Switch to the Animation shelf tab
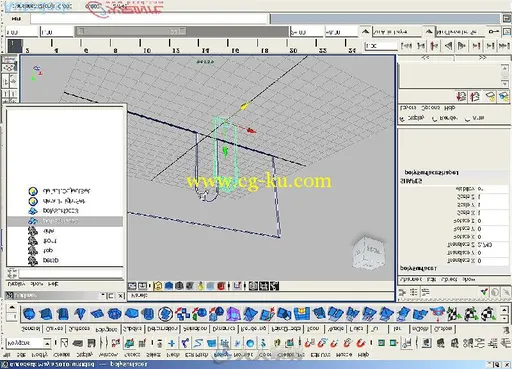Image resolution: width=512 pixels, height=369 pixels. 195,329
